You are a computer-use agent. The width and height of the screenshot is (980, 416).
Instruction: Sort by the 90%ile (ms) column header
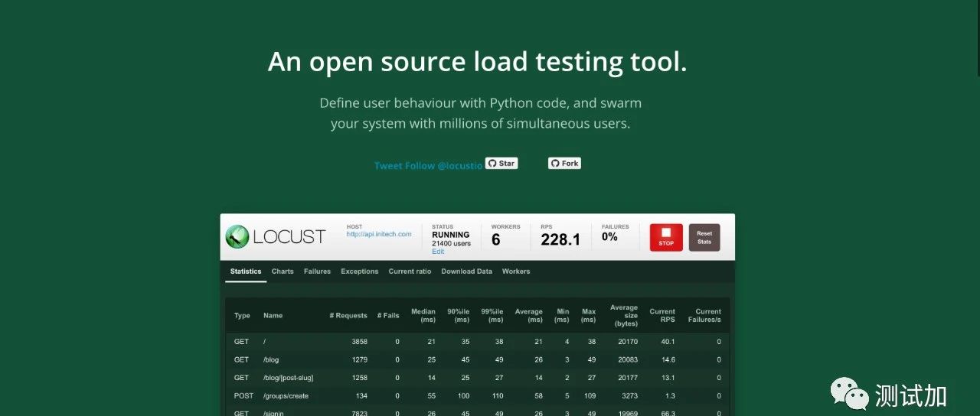click(459, 316)
